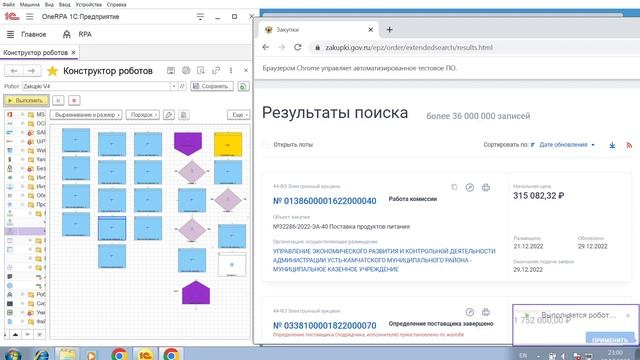
Task: Click the round pen icon on the second purchase card
Action: (470, 312)
